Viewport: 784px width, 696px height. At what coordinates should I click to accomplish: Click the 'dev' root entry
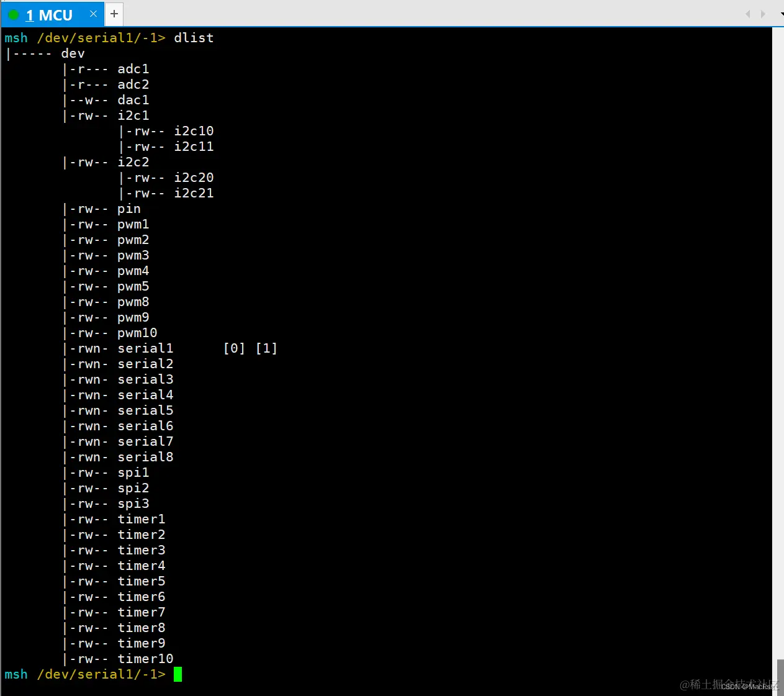(x=73, y=53)
